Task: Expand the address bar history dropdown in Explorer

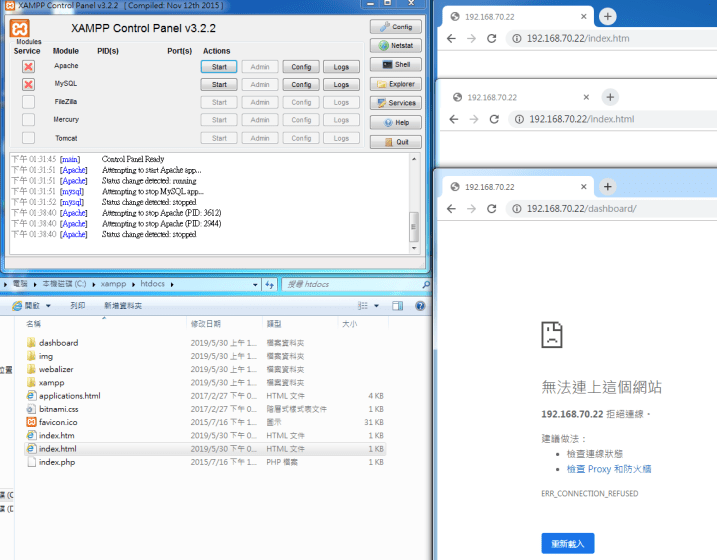Action: coord(257,285)
